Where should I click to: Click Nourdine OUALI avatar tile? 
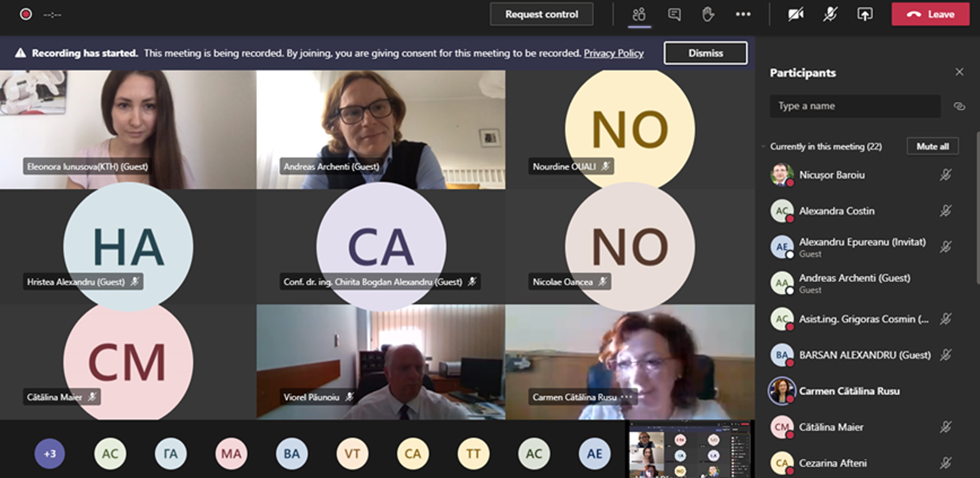coord(630,130)
